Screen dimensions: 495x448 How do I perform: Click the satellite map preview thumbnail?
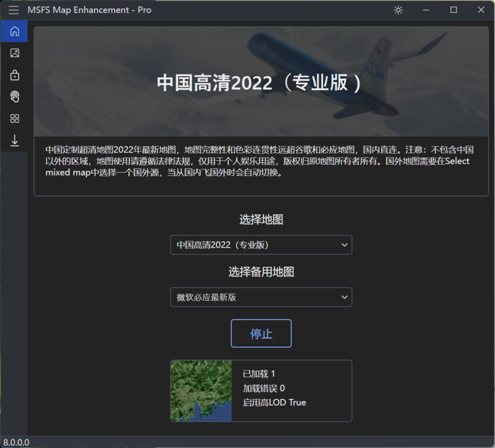coord(201,391)
